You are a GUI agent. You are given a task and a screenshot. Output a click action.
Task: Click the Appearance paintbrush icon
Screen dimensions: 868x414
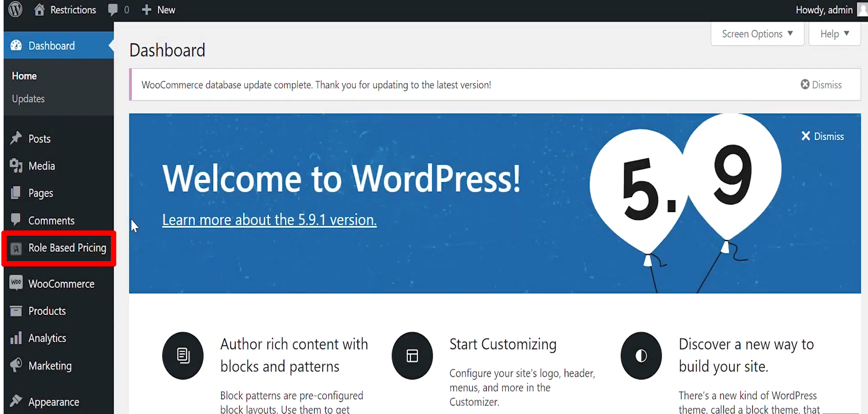(16, 401)
